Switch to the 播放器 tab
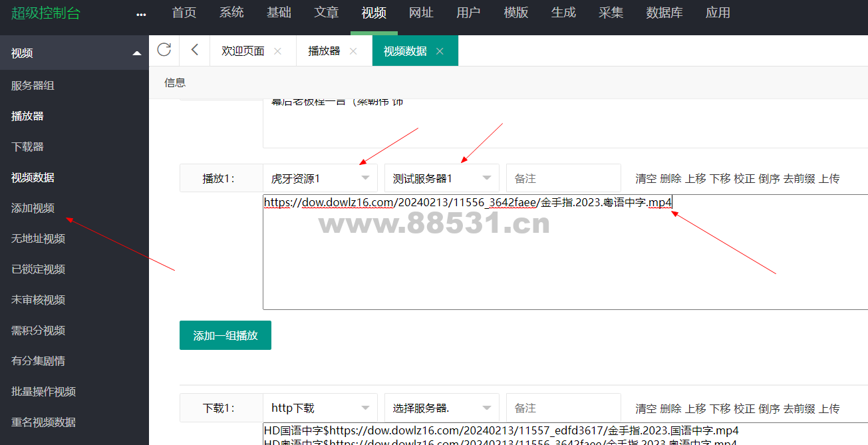The image size is (868, 445). click(x=324, y=51)
